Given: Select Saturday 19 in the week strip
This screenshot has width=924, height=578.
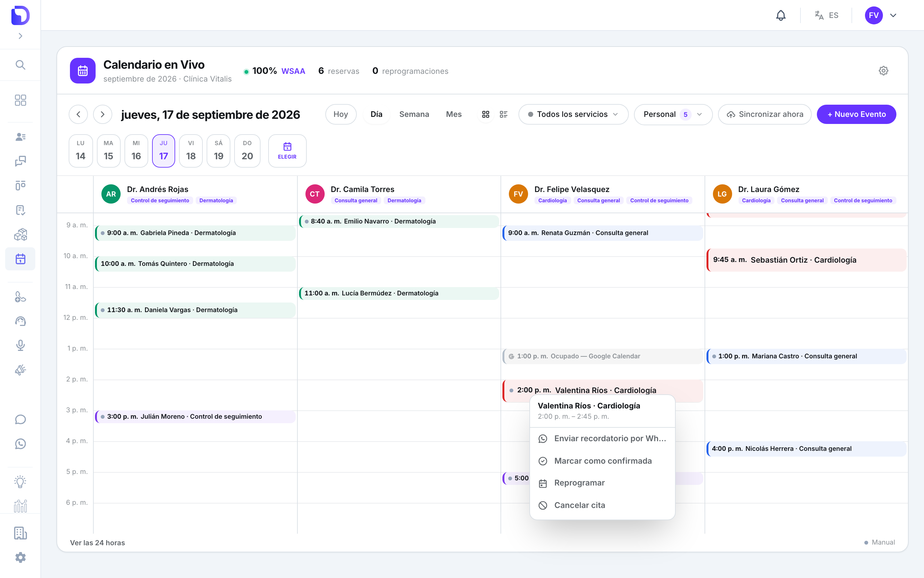Looking at the screenshot, I should (218, 151).
